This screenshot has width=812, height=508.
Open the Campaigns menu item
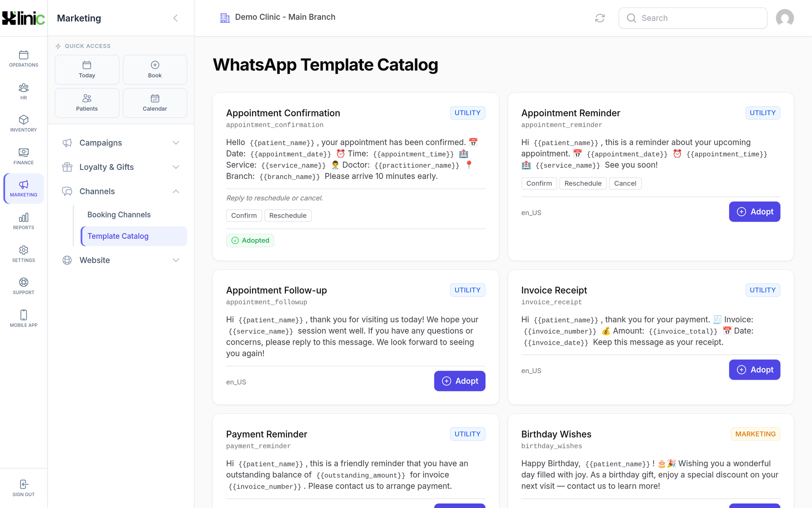[x=121, y=143]
